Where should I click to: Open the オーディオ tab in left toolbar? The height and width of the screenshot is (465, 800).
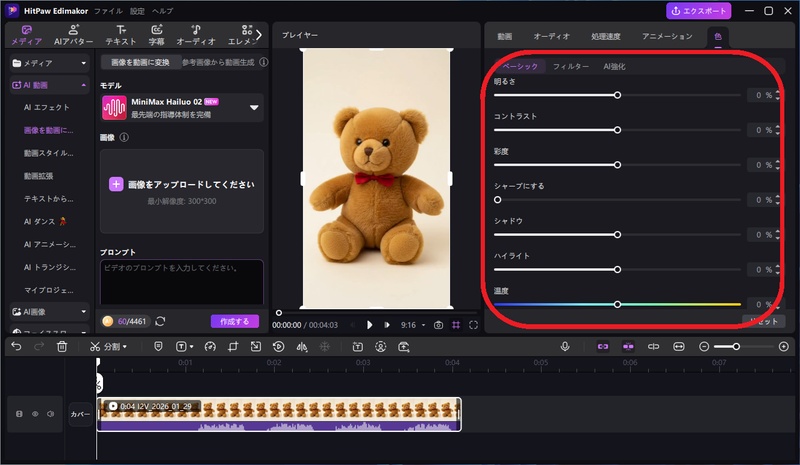[x=196, y=35]
